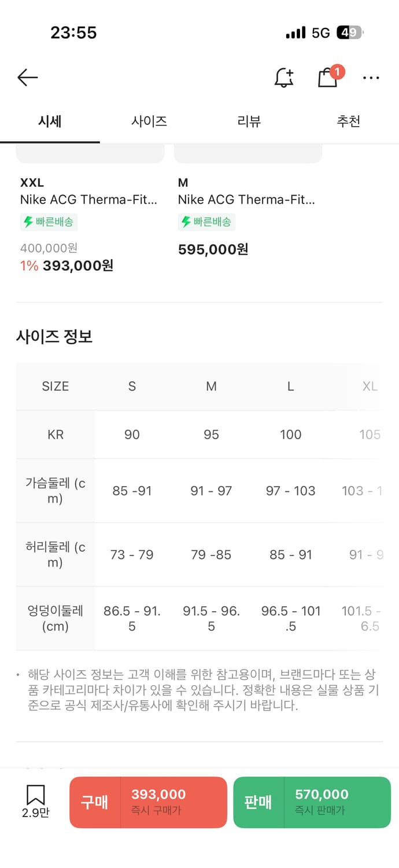
Task: Switch to the 리뷰 tab
Action: tap(249, 122)
